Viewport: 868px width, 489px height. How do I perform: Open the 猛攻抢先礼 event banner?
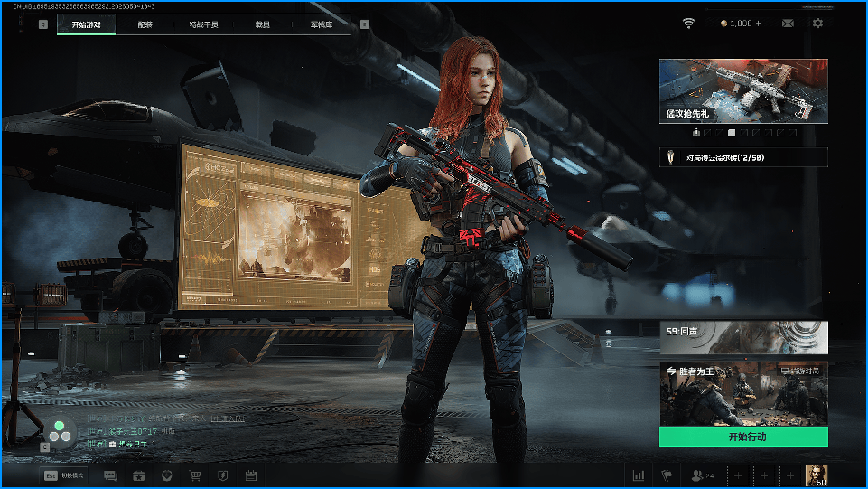(743, 90)
